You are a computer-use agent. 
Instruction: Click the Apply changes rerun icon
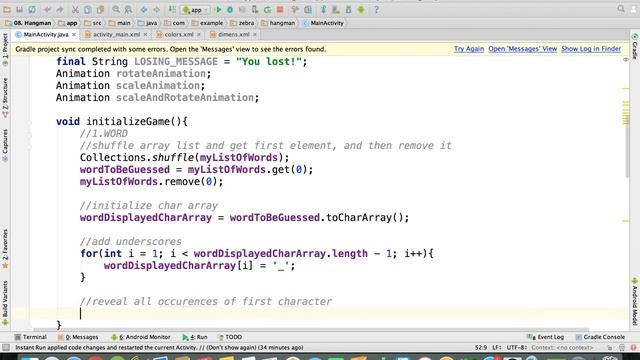tap(267, 9)
